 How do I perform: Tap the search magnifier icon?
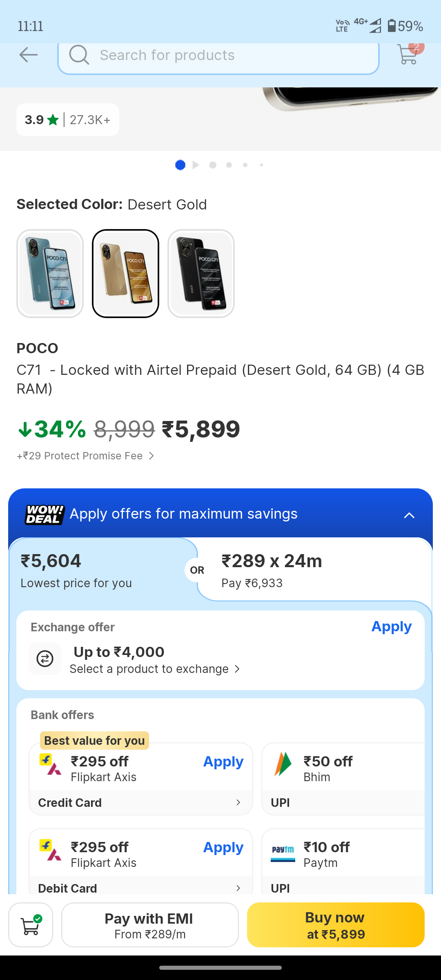pyautogui.click(x=79, y=55)
